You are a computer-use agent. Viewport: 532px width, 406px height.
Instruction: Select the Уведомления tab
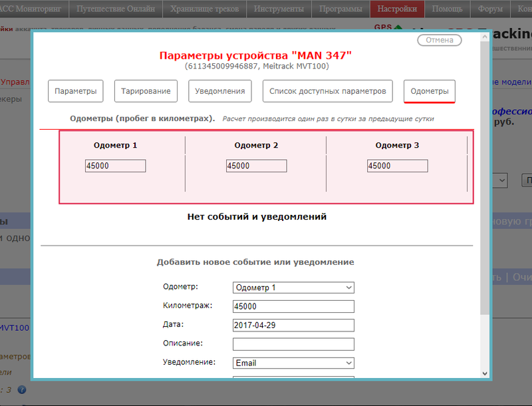(x=220, y=91)
